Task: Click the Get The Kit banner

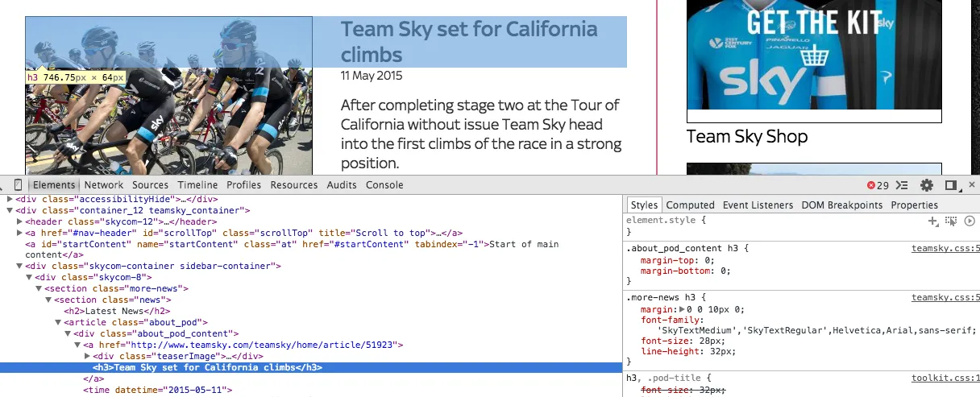Action: coord(814,55)
